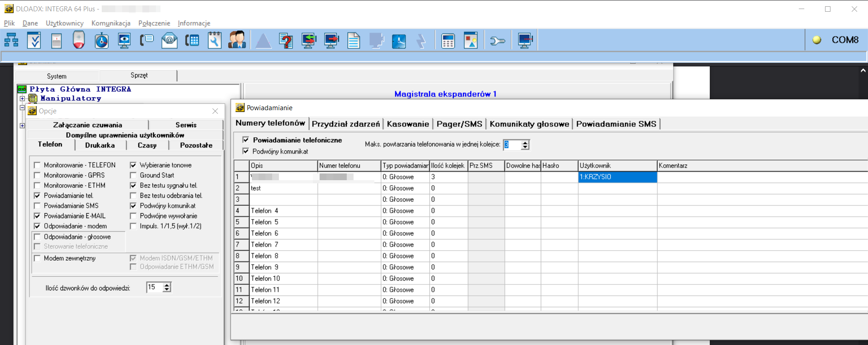Viewport: 868px width, 345px height.
Task: Click the monitor icon with one red arrow
Action: pos(331,41)
